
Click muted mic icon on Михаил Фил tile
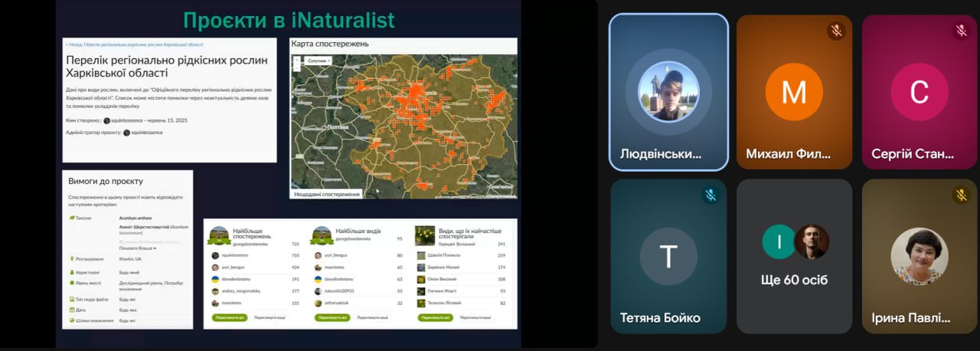pos(836,31)
